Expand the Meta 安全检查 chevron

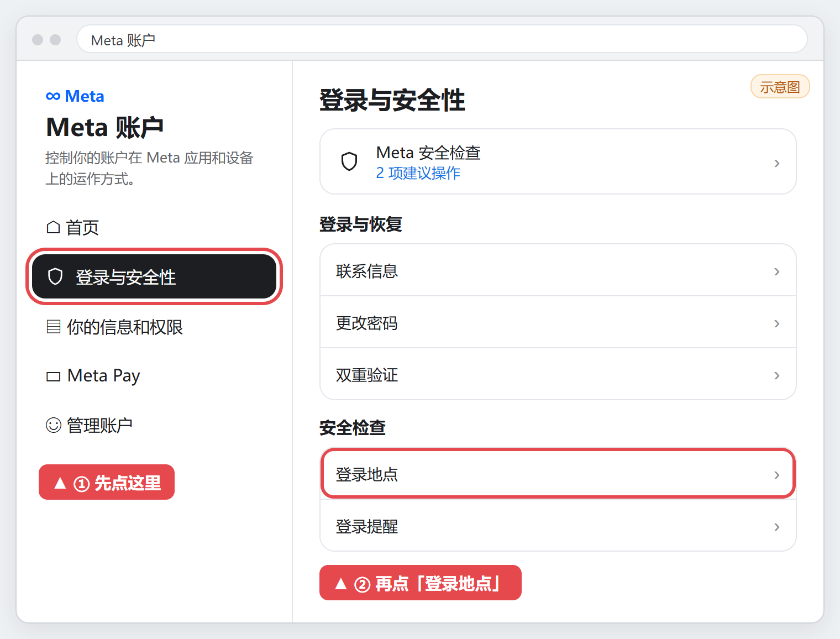776,163
